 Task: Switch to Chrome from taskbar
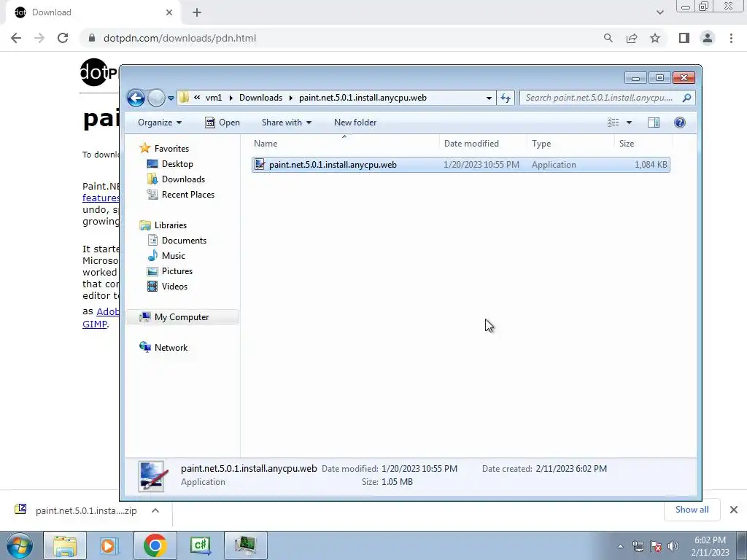pyautogui.click(x=155, y=545)
